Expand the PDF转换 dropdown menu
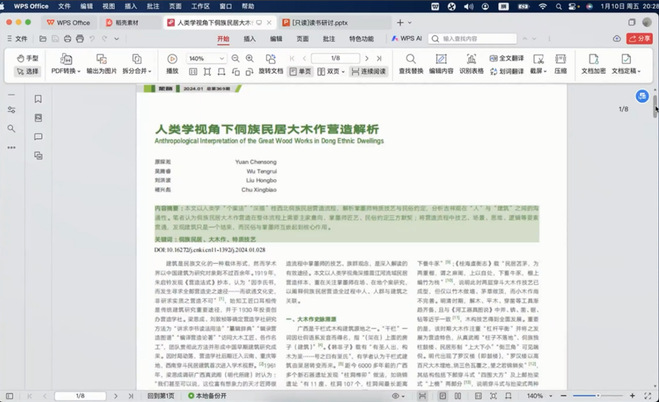This screenshot has width=659, height=402. [x=66, y=72]
